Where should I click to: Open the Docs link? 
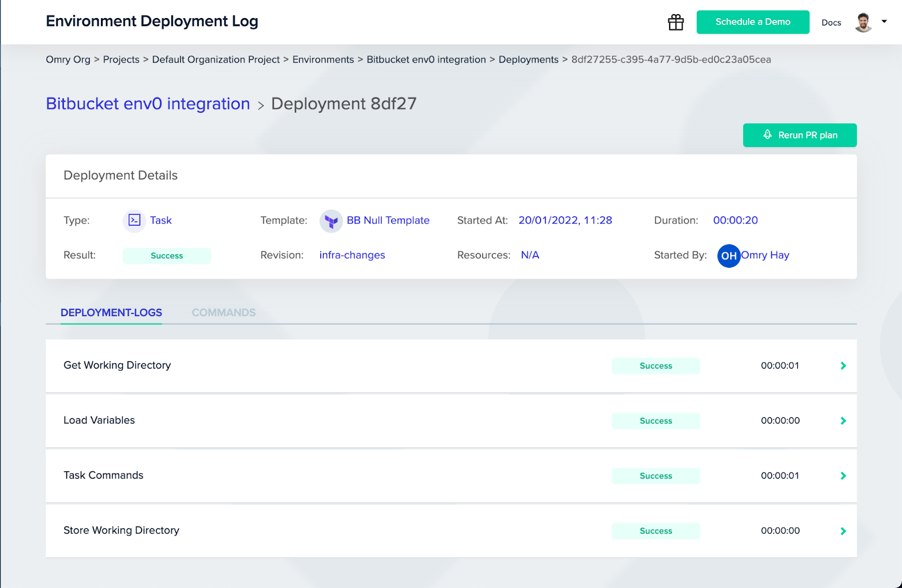(x=831, y=23)
